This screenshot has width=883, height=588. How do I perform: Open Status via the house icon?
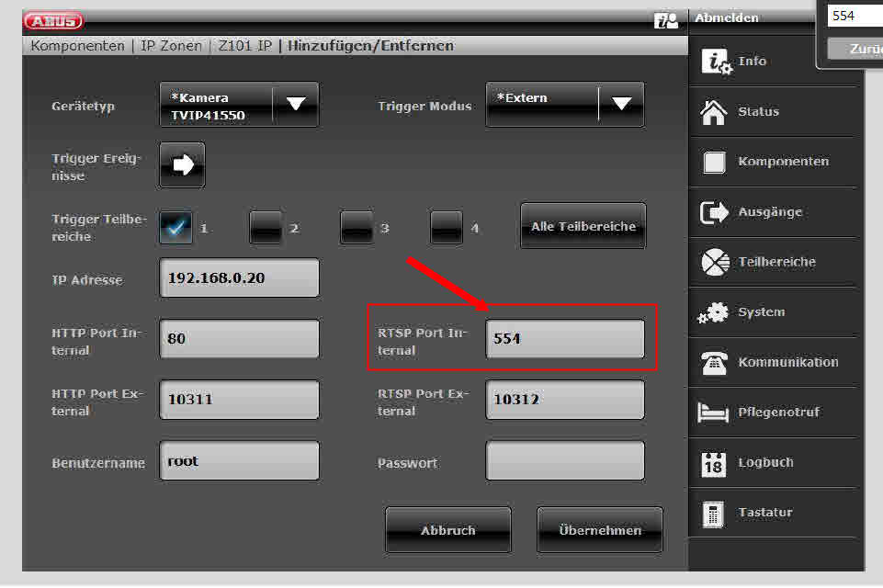[x=714, y=112]
